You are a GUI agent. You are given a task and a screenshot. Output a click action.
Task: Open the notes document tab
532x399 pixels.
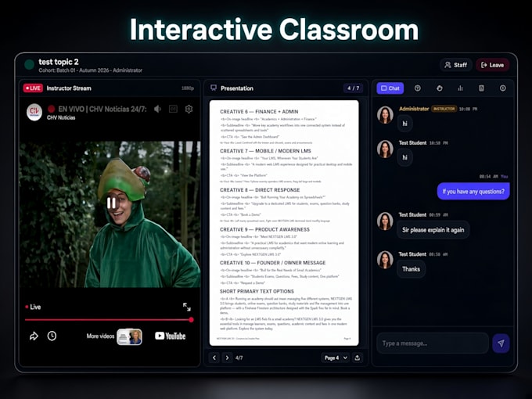click(x=481, y=88)
